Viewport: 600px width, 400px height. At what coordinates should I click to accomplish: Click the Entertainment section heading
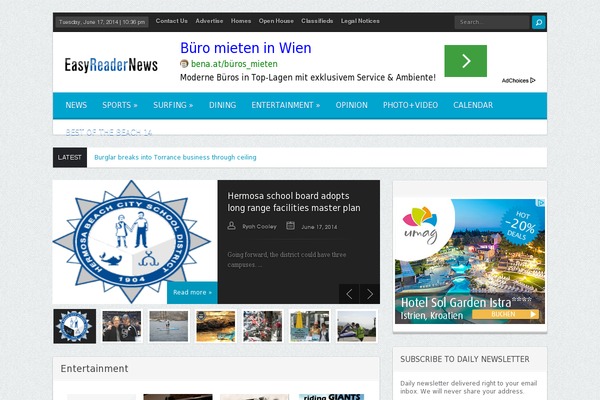pyautogui.click(x=94, y=369)
